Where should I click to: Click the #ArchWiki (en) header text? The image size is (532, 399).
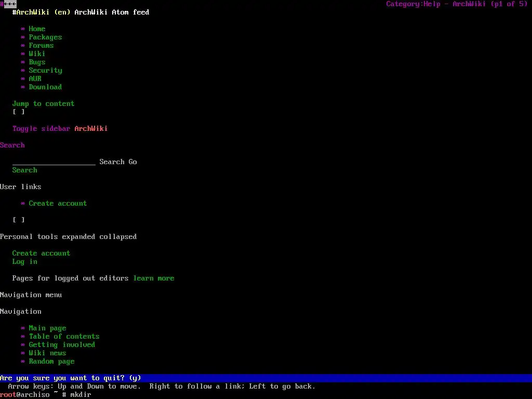pos(42,12)
